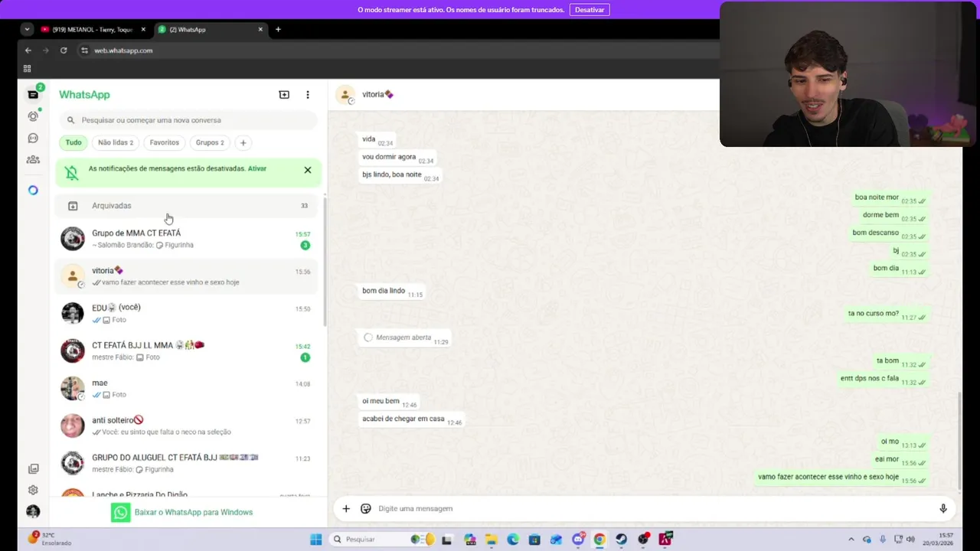The width and height of the screenshot is (980, 551).
Task: Start a new chat with the compose icon
Action: pos(284,95)
